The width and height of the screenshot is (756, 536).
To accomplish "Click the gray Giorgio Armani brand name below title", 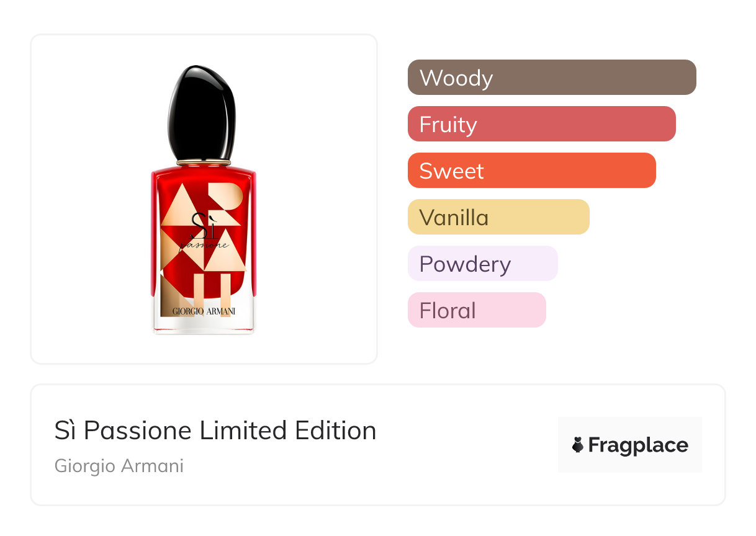I will 119,466.
